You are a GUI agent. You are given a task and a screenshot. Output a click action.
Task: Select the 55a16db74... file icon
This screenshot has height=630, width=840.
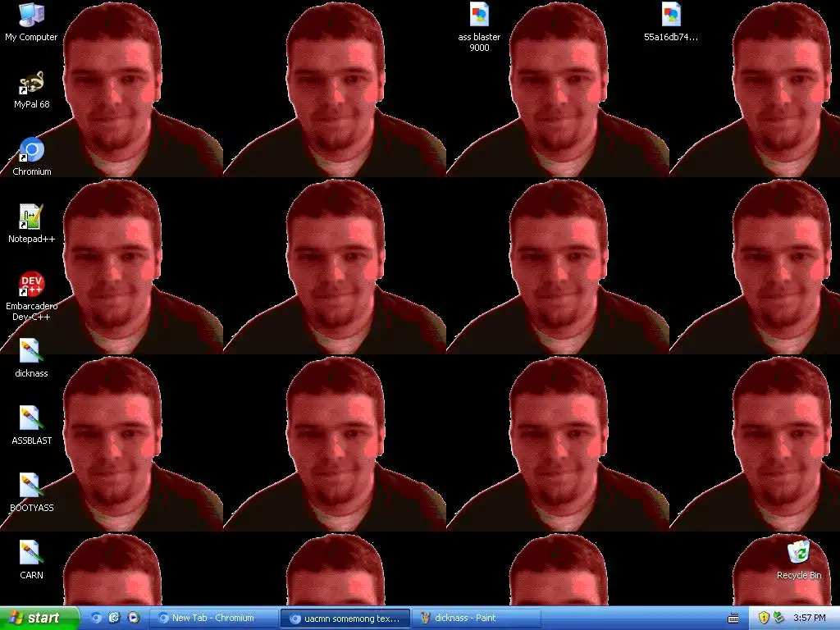(x=671, y=22)
